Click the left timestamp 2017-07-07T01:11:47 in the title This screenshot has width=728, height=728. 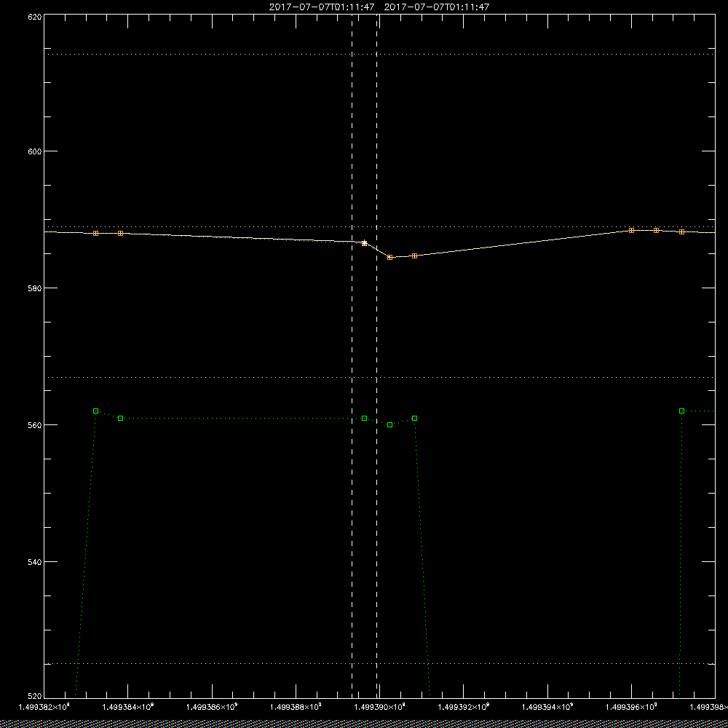click(x=322, y=7)
